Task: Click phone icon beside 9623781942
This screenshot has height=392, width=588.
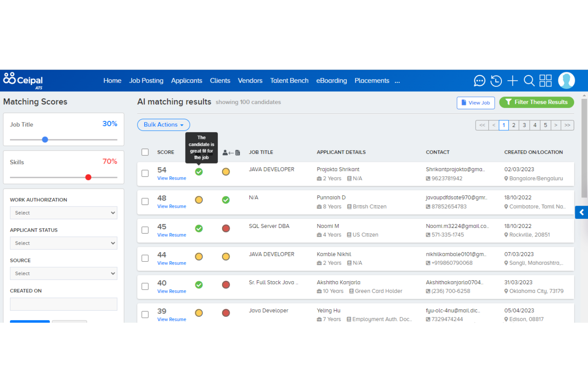Action: tap(428, 179)
